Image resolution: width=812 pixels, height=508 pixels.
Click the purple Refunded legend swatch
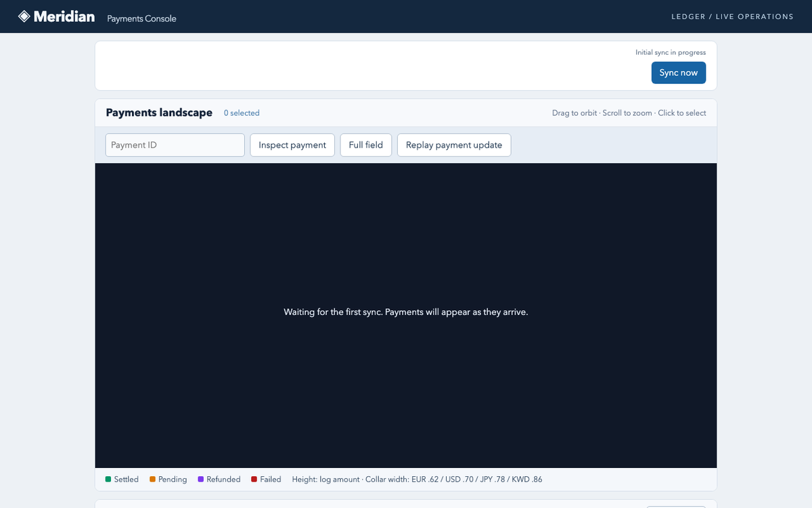(201, 480)
